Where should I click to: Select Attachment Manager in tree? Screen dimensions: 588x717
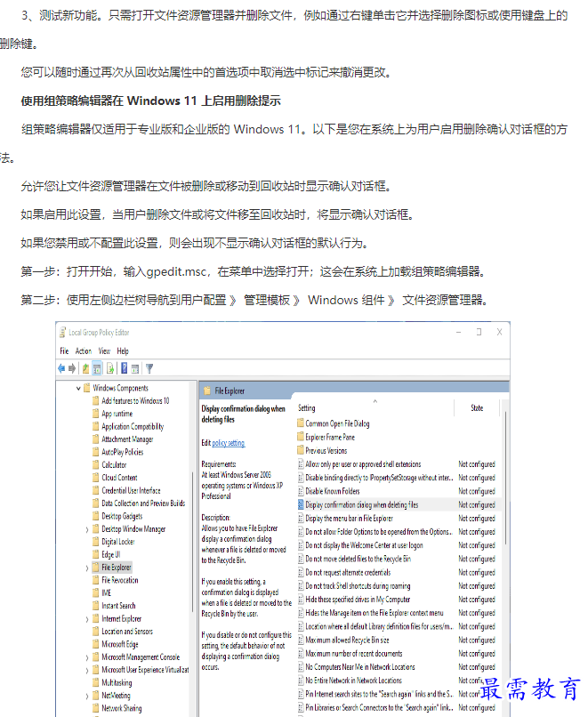[x=127, y=439]
